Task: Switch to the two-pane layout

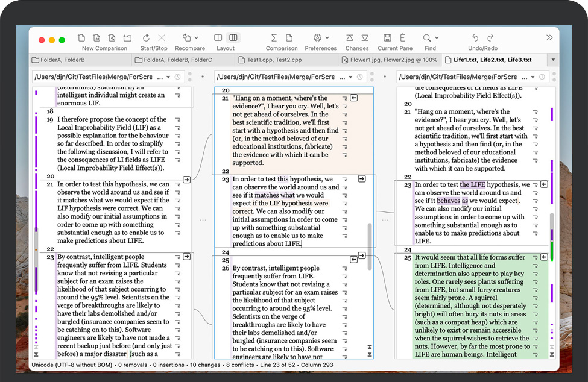Action: coord(218,38)
